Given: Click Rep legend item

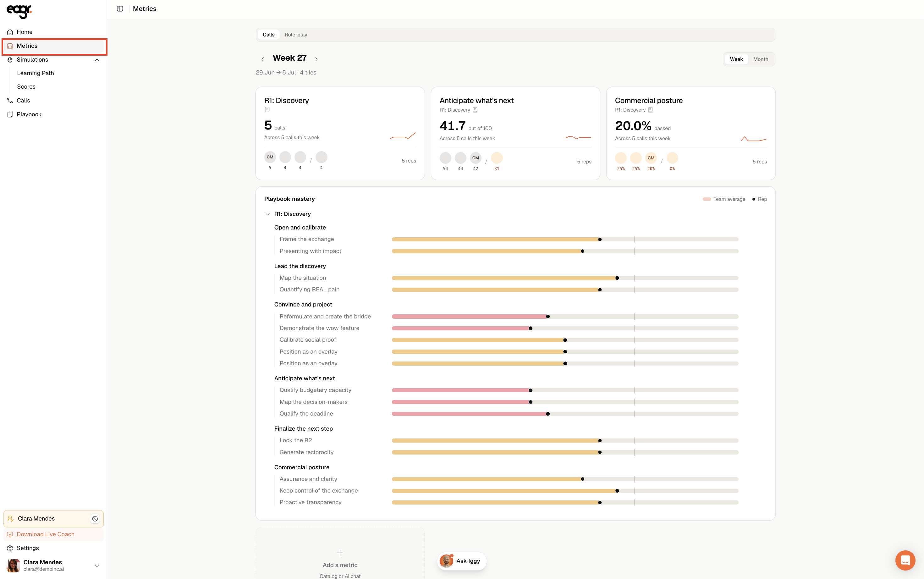Looking at the screenshot, I should (x=759, y=199).
